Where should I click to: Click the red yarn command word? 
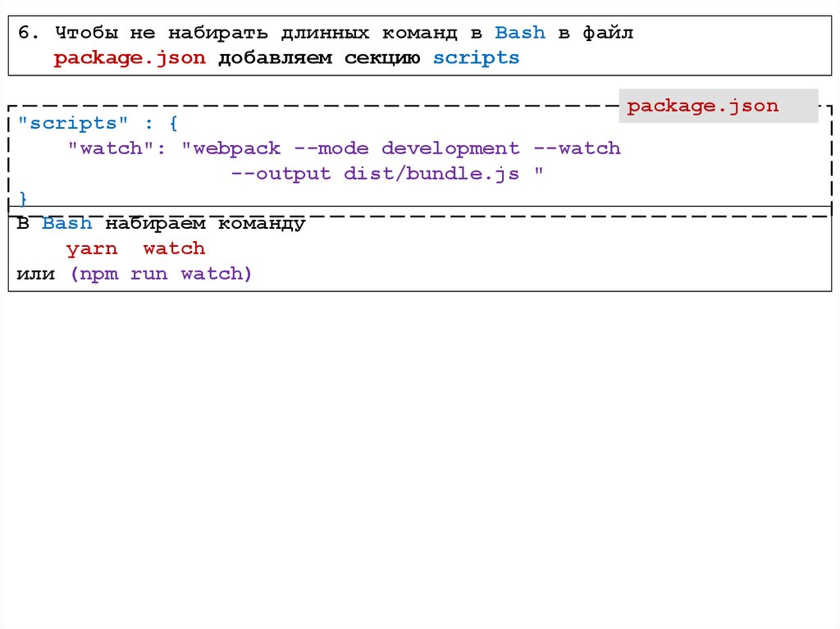92,248
